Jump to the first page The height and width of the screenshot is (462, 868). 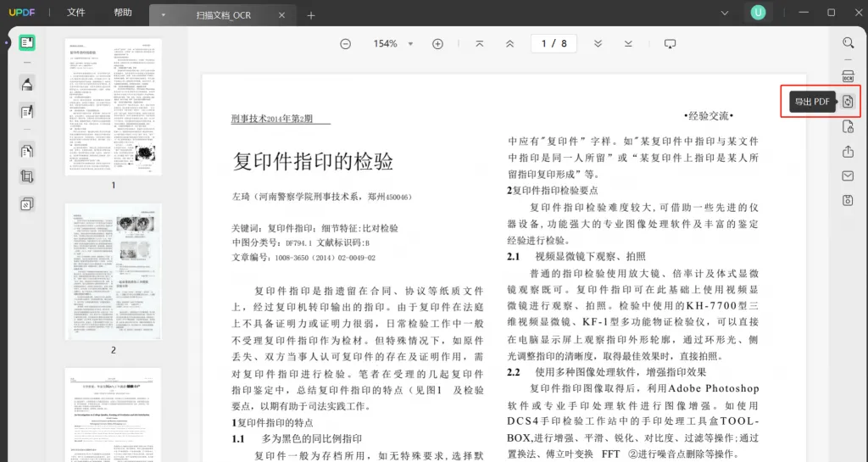click(480, 44)
